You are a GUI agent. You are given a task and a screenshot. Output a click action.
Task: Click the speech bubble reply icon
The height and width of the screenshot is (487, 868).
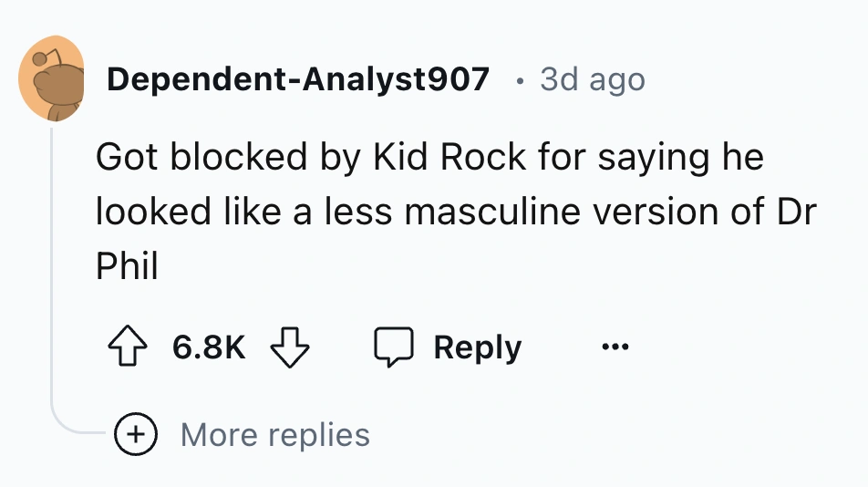coord(395,347)
